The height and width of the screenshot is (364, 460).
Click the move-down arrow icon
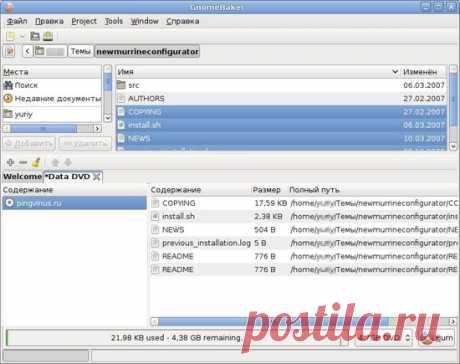[68, 162]
